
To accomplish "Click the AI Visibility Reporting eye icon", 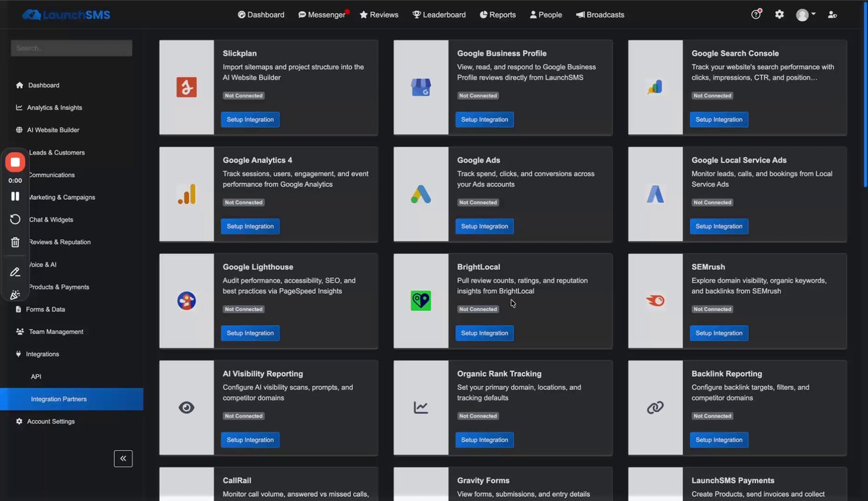I will [186, 408].
